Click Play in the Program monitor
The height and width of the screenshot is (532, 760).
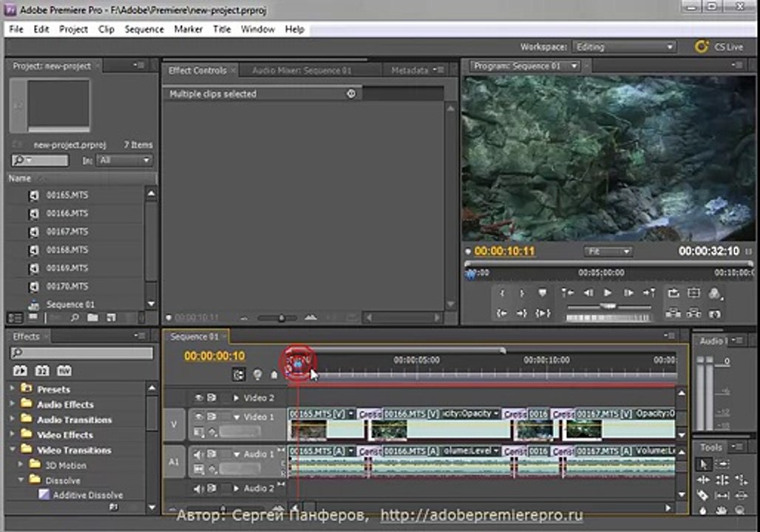[608, 293]
